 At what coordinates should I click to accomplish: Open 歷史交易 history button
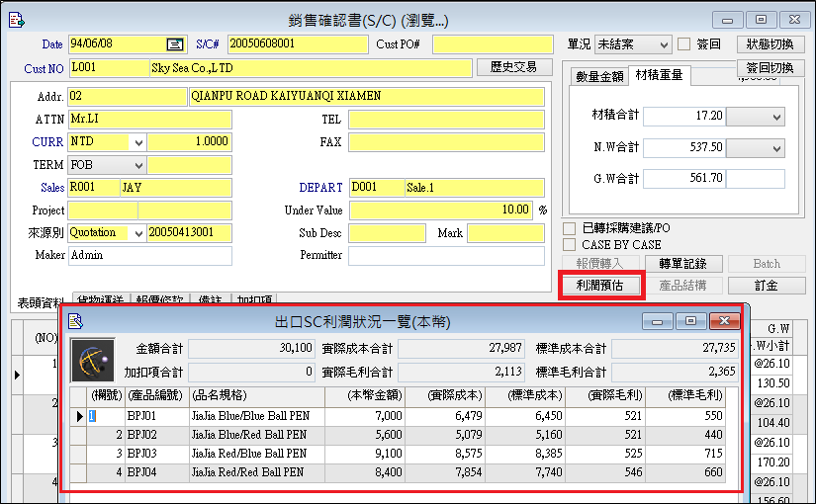coord(513,67)
